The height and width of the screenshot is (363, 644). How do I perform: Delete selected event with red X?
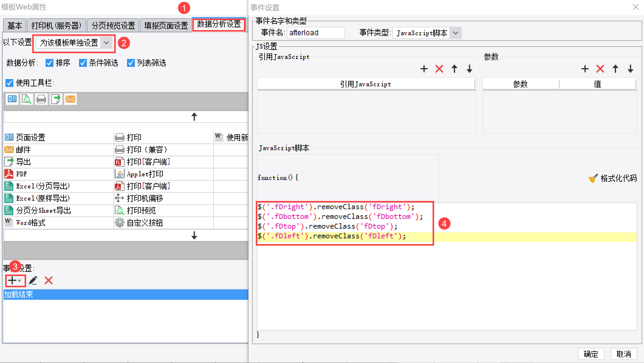pyautogui.click(x=49, y=280)
